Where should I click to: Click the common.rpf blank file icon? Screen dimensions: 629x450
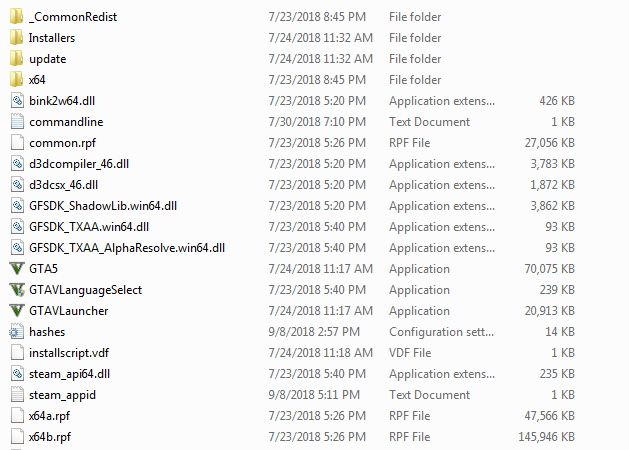pos(17,143)
